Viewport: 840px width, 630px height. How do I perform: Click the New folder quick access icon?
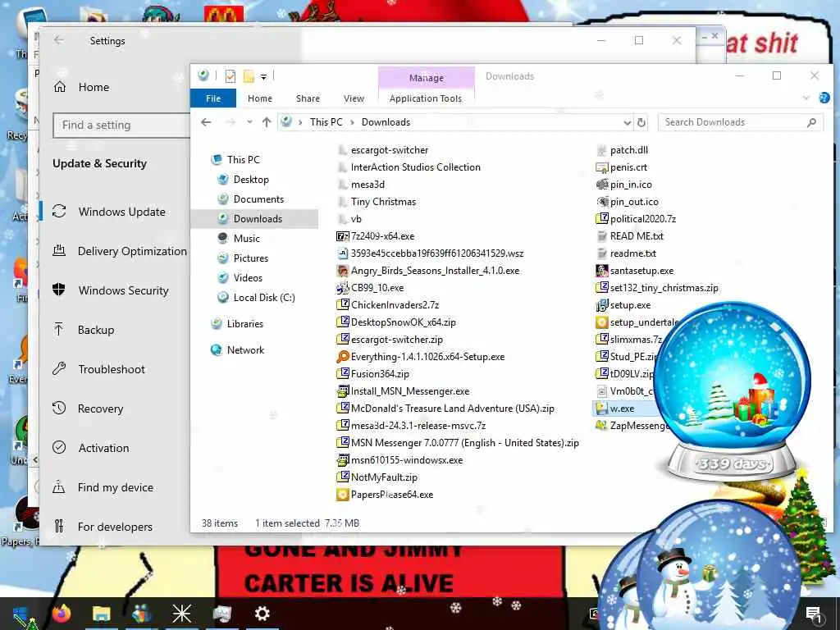[249, 76]
